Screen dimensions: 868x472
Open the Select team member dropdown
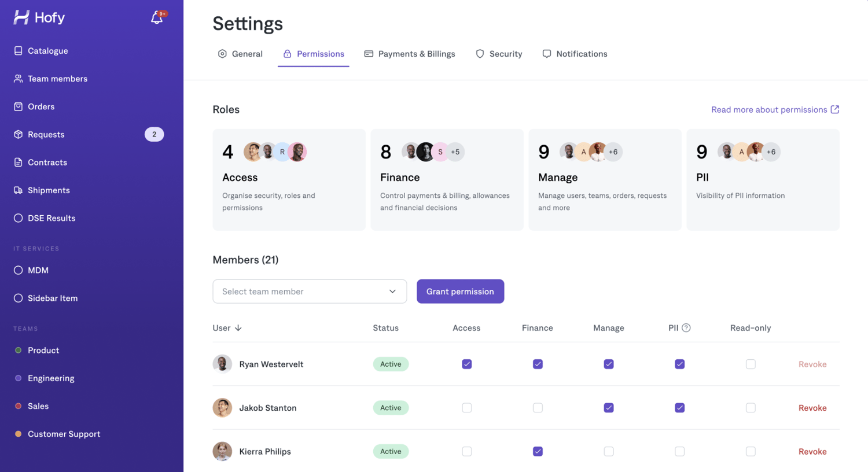(x=310, y=292)
